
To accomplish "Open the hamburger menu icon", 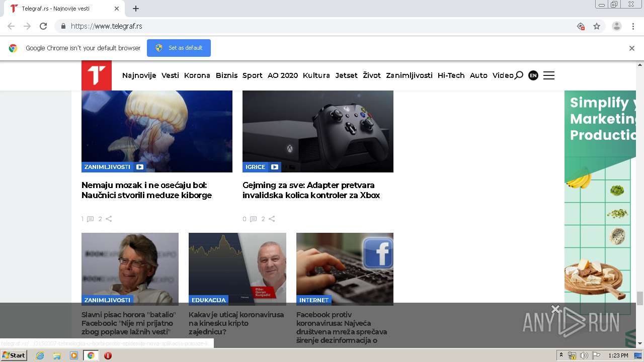I will tap(549, 75).
